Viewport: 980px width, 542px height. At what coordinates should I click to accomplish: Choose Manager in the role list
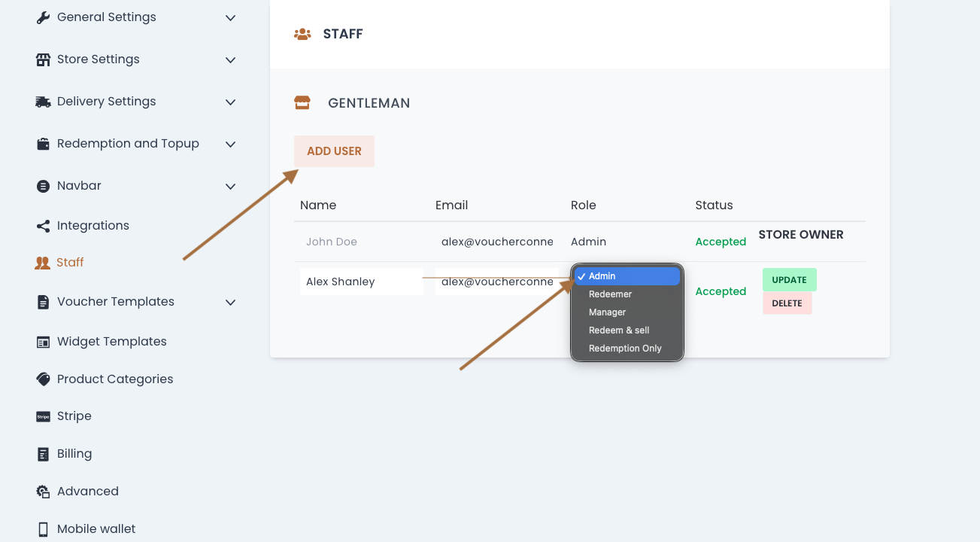[x=607, y=312]
